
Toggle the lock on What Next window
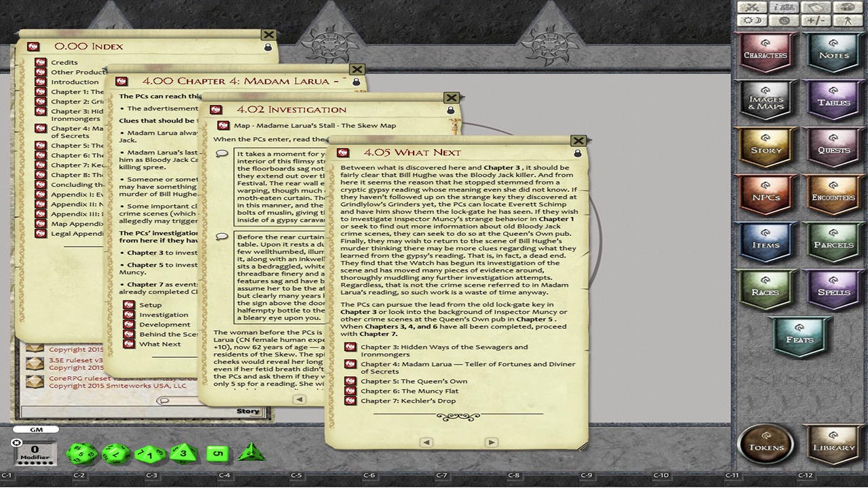coord(577,154)
